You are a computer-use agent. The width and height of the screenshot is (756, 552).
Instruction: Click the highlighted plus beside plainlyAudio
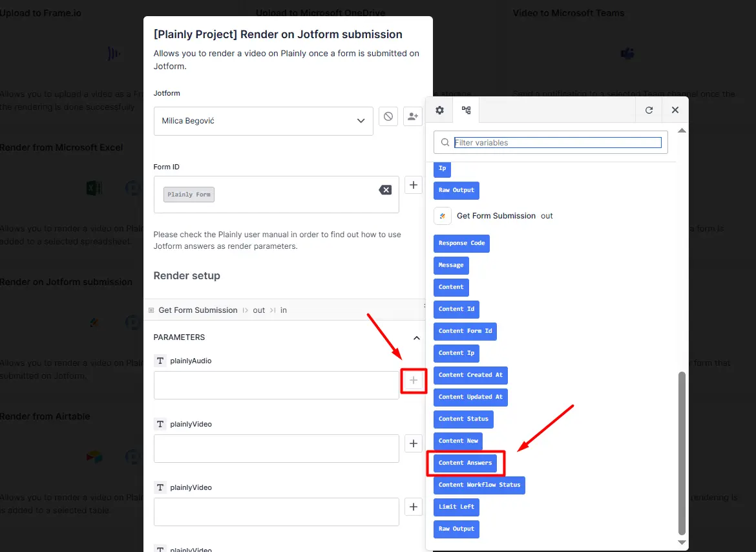(x=414, y=381)
